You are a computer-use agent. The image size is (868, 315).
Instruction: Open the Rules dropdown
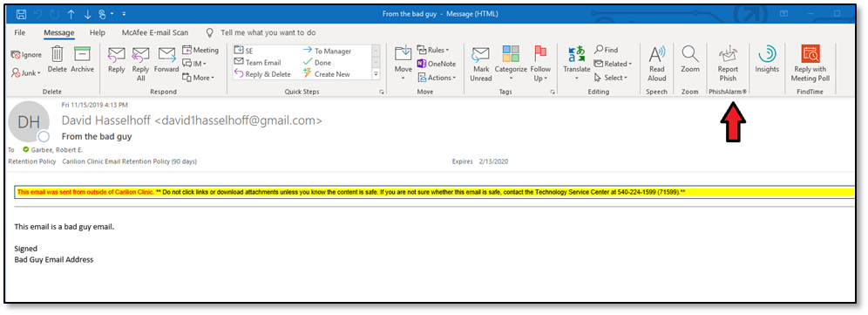(x=433, y=50)
